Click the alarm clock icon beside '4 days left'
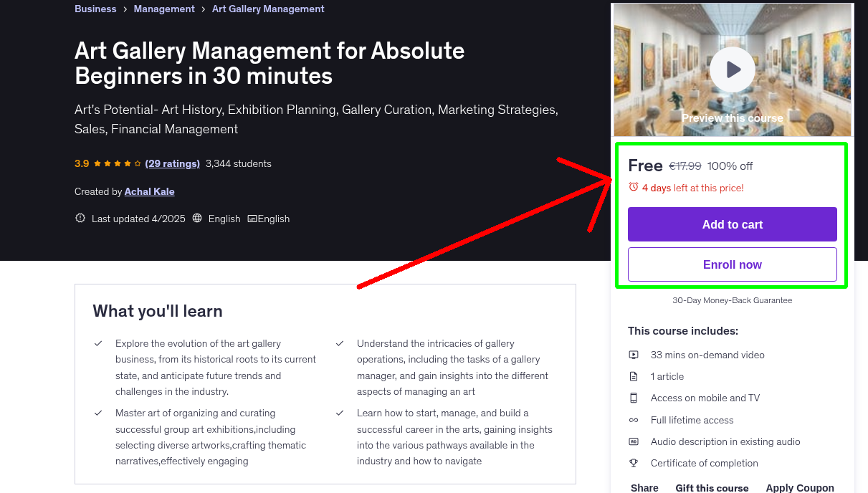Viewport: 868px width, 493px height. pyautogui.click(x=633, y=186)
